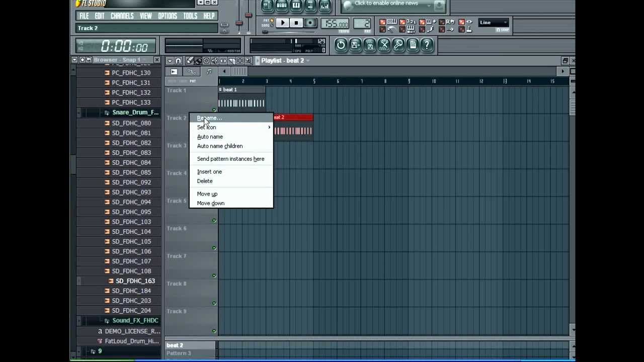Click the undo history shortcut icon
This screenshot has height=362, width=644.
pos(341,45)
